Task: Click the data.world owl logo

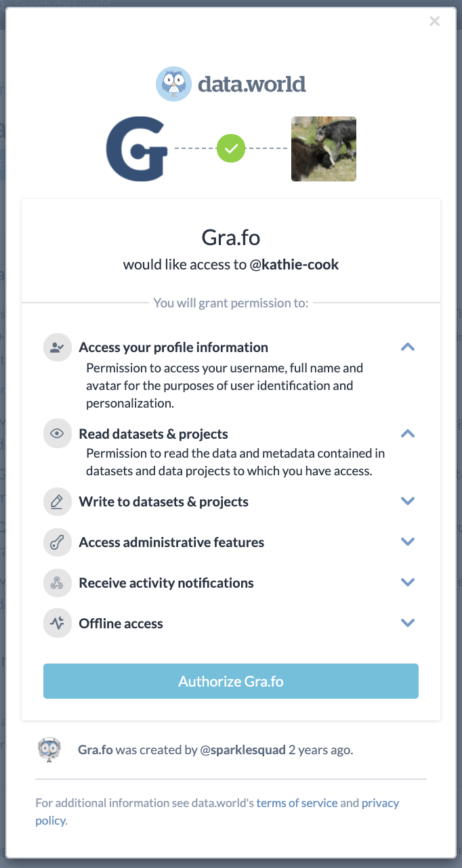Action: point(174,85)
